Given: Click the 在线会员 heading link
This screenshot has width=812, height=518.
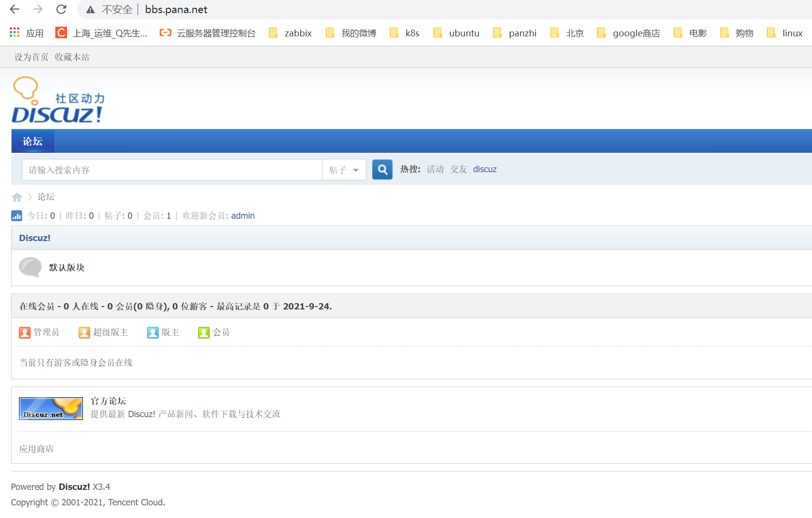Looking at the screenshot, I should click(37, 307).
